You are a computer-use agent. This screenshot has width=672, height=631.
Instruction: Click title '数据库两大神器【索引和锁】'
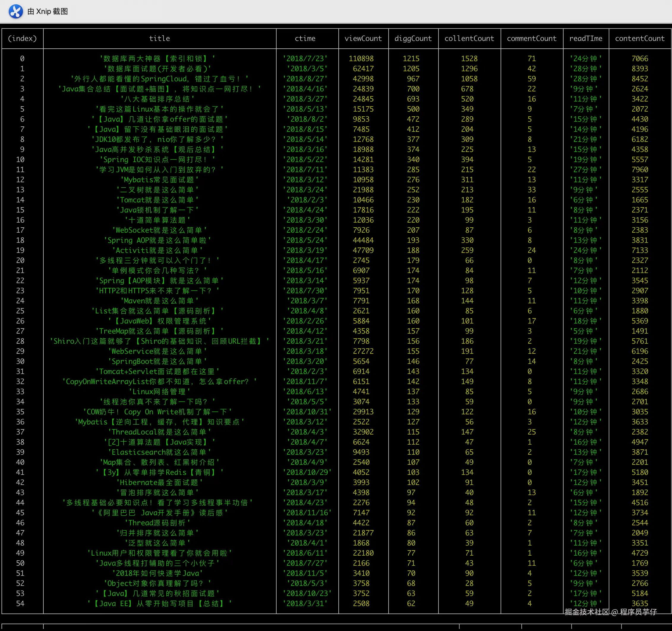click(157, 58)
